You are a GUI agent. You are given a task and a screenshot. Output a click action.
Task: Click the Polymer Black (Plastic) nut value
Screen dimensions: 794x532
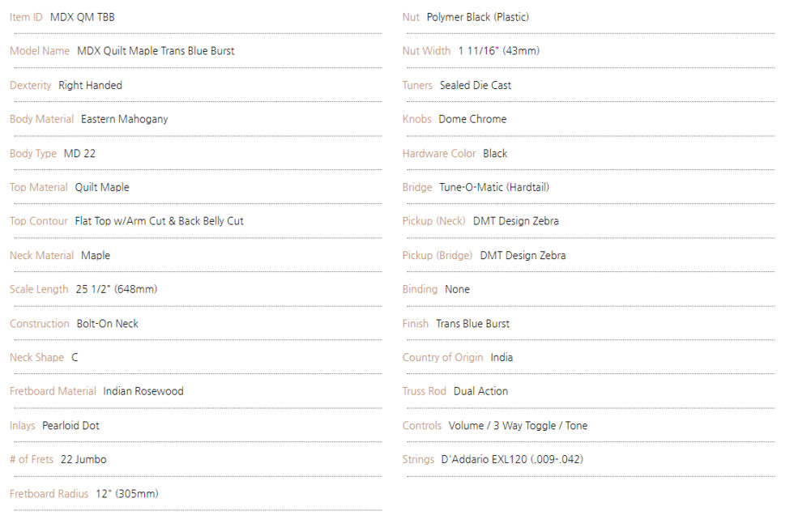(477, 17)
